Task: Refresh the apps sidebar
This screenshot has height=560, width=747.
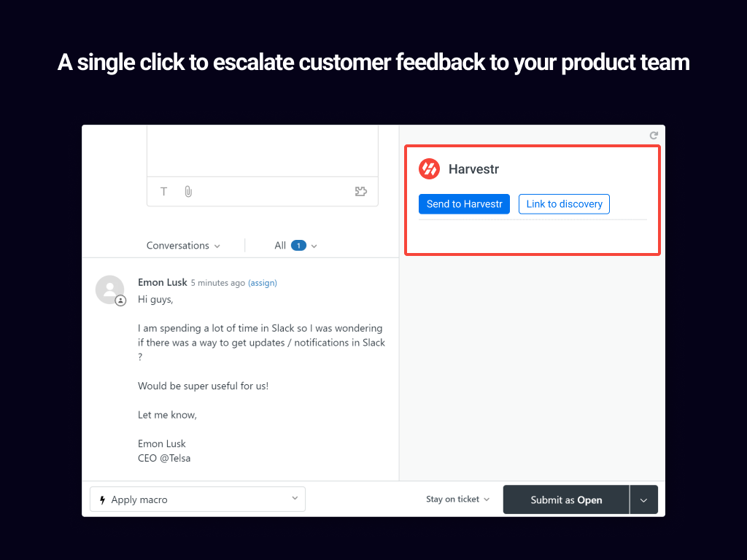Action: click(654, 136)
